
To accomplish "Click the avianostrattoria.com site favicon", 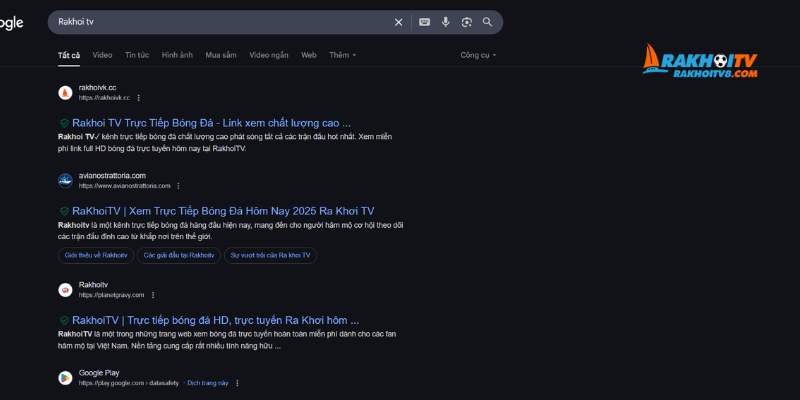I will pos(65,181).
